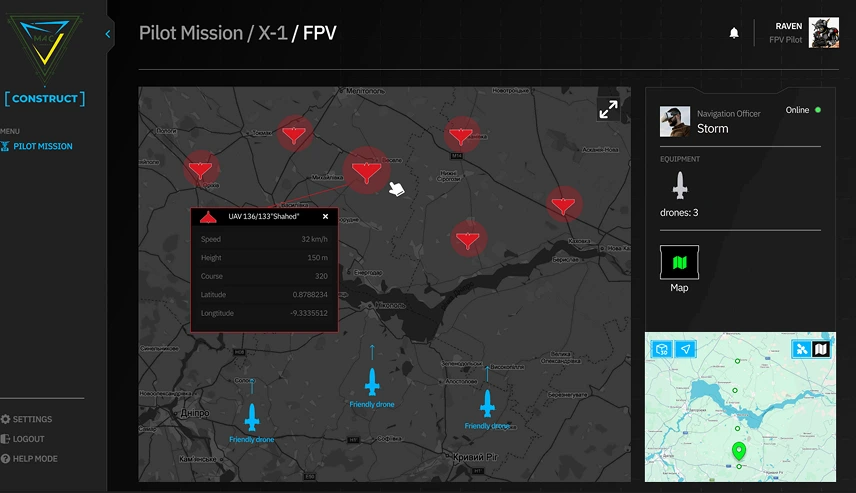Viewport: 856px width, 493px height.
Task: Click the 'Pilot Mission' breadcrumb
Action: point(191,33)
